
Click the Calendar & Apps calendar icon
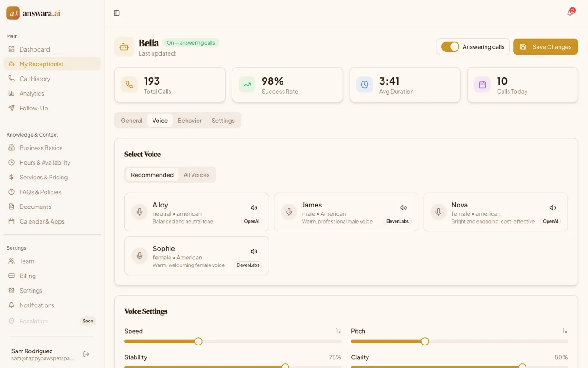[x=11, y=221]
